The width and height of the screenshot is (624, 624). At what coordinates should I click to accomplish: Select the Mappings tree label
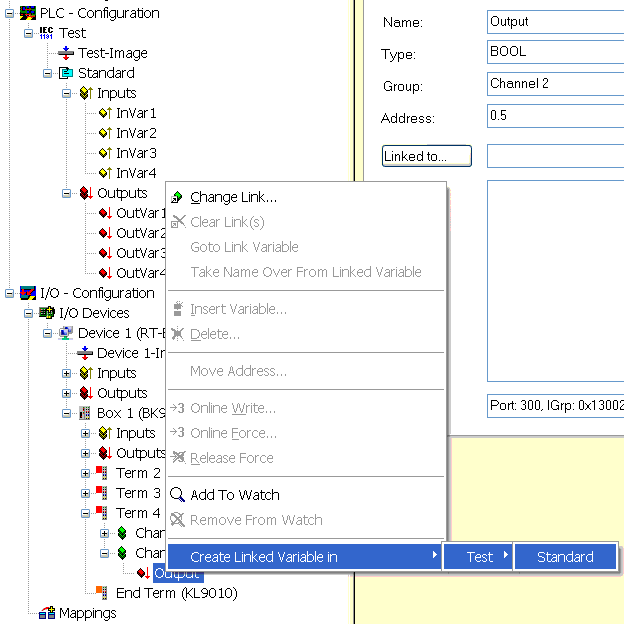pyautogui.click(x=88, y=613)
